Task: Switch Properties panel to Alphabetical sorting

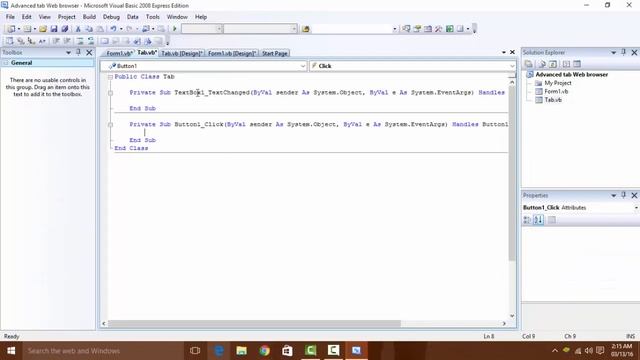Action: (538, 220)
